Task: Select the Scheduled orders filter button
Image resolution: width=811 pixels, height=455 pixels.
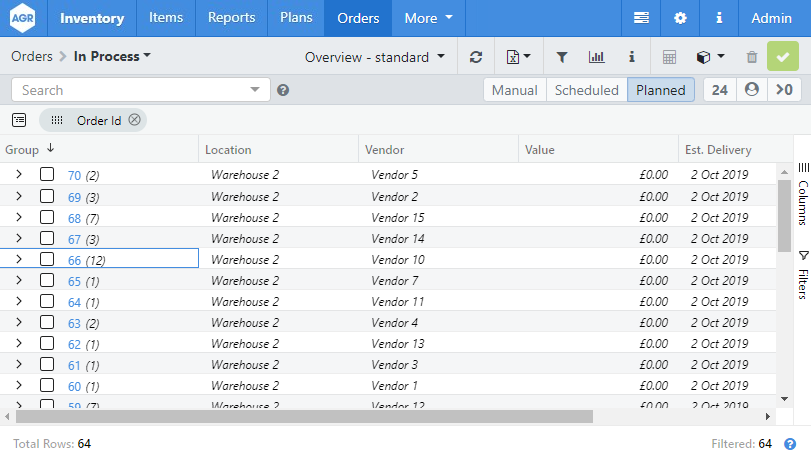Action: pyautogui.click(x=586, y=90)
